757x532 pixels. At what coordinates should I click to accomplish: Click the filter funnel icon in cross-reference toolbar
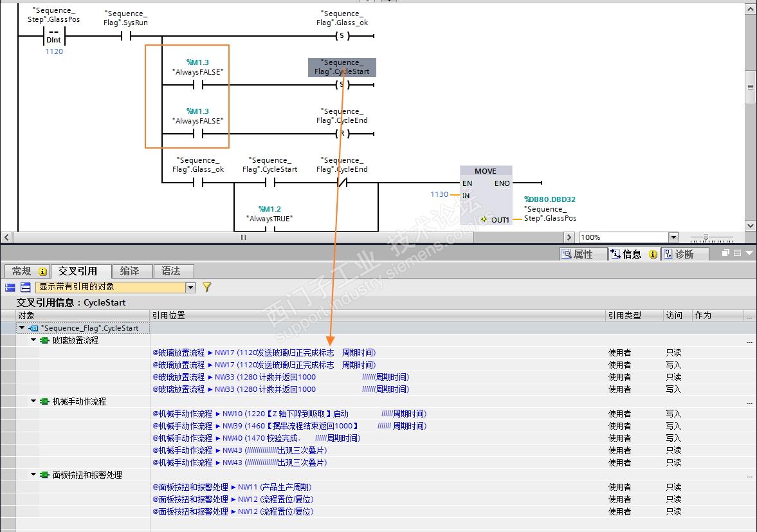[x=207, y=288]
